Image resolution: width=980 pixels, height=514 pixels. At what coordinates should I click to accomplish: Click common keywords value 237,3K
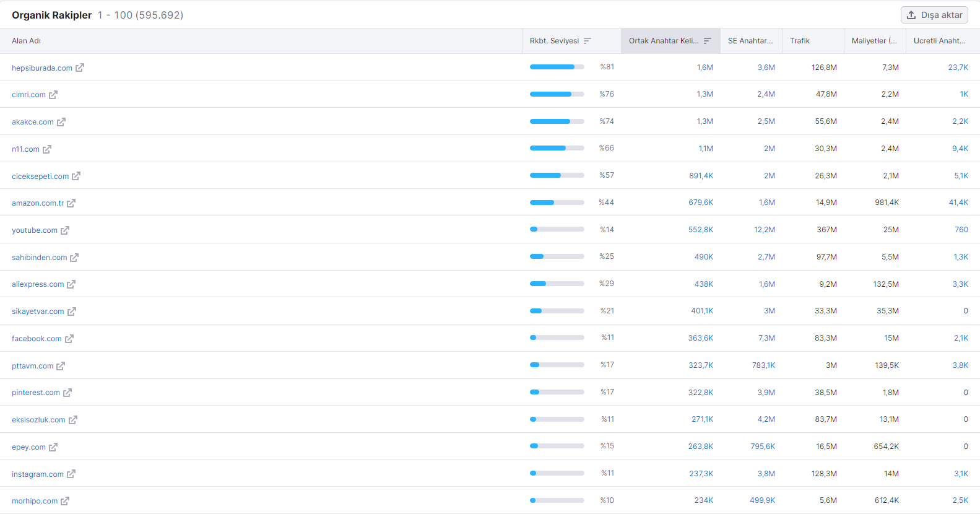pos(701,474)
